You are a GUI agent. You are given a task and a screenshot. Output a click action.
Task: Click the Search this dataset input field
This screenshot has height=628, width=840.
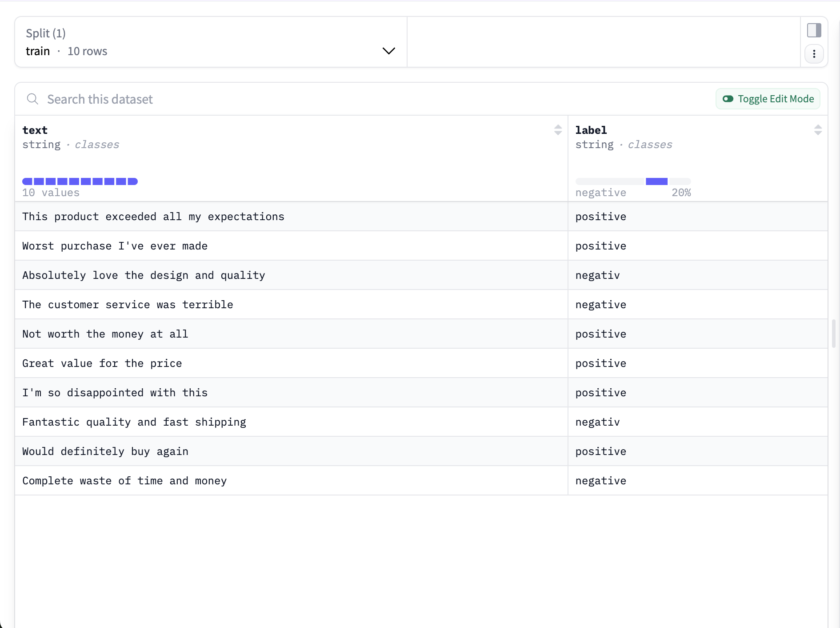pos(178,99)
